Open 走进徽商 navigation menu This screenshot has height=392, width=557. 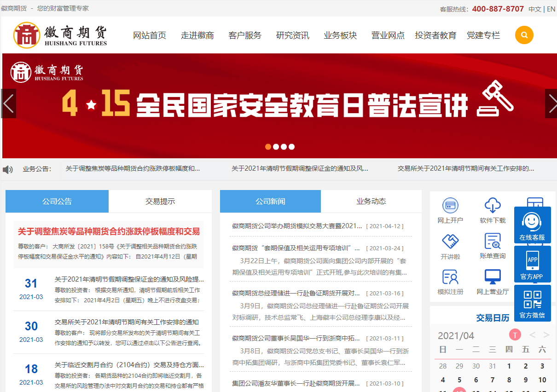pos(197,35)
